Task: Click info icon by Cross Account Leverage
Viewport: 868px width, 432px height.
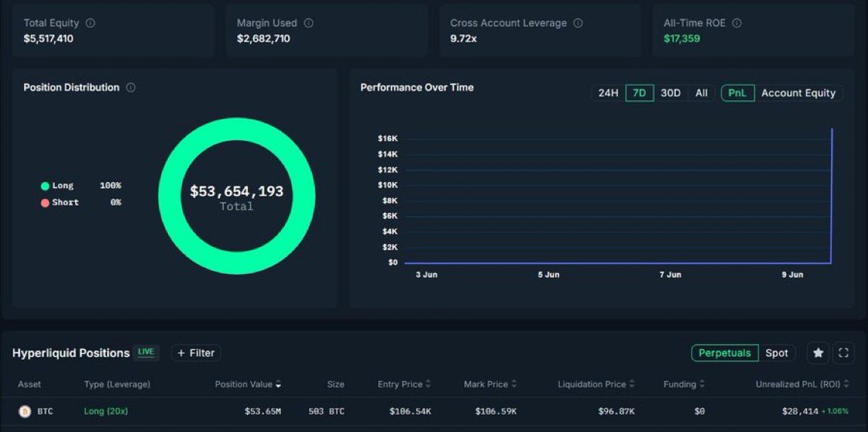Action: (x=578, y=23)
